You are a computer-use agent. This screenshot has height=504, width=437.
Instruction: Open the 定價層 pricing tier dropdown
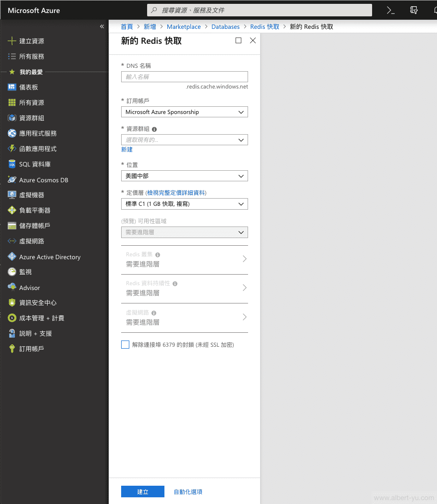[185, 204]
